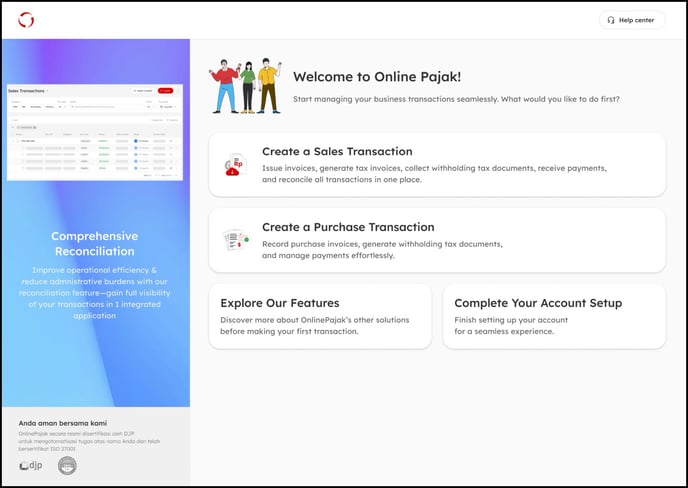Open the Help center button
This screenshot has height=488, width=688.
tap(632, 20)
